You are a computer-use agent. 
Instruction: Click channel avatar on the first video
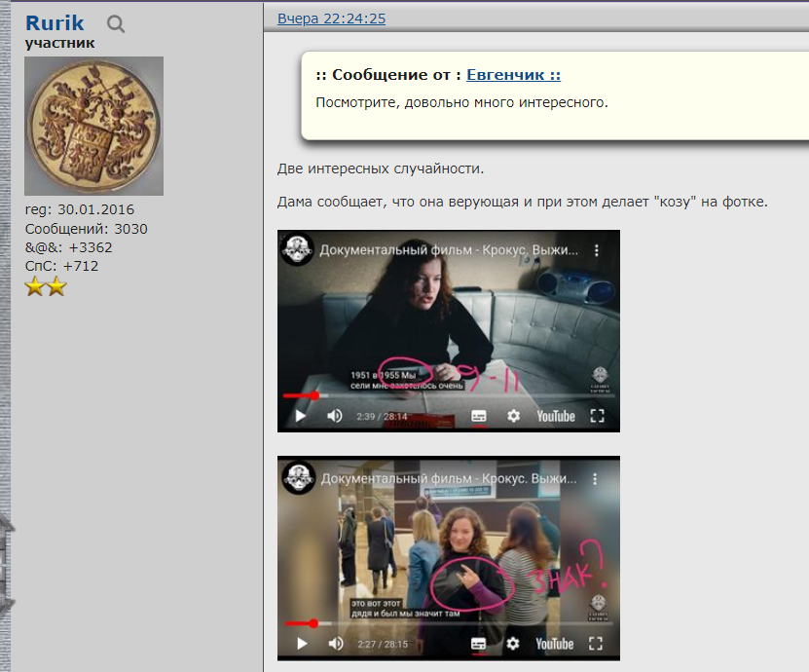(x=297, y=249)
